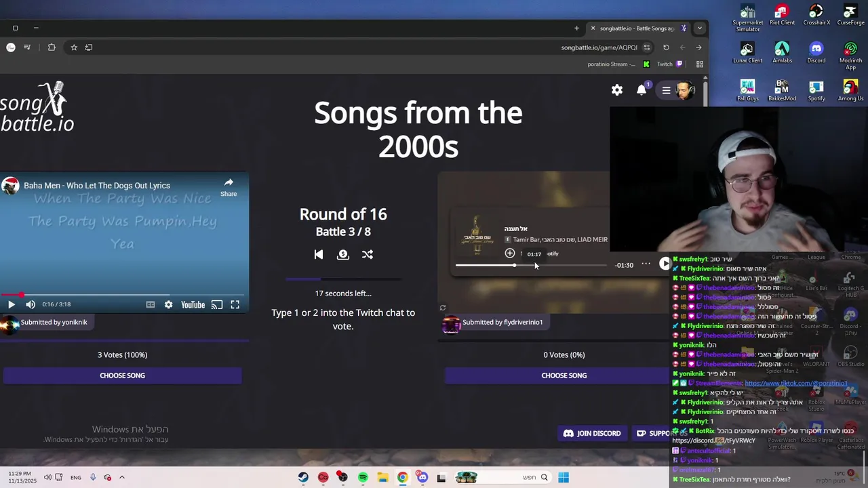
Task: Bookmark this page with star
Action: coord(74,47)
